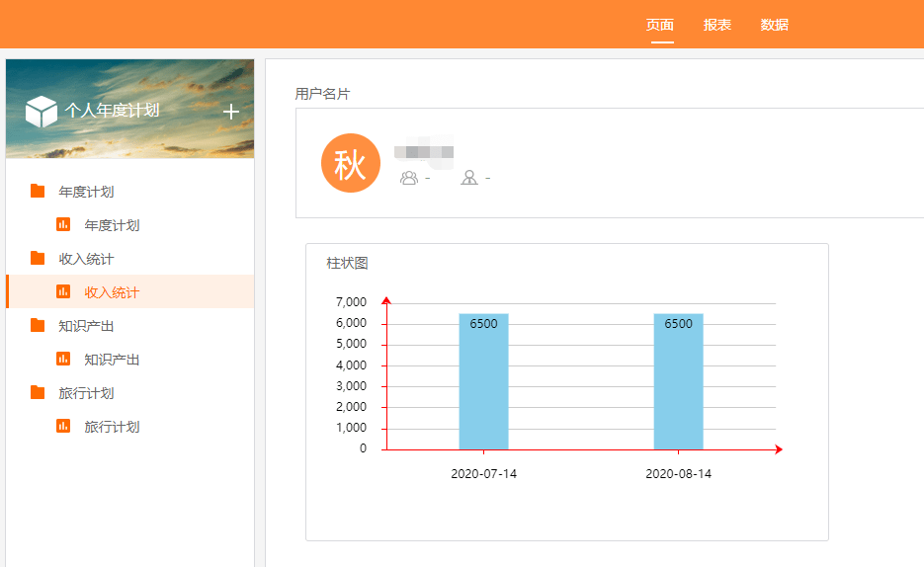Click the 收入统计 folder icon
This screenshot has width=924, height=567.
[x=38, y=259]
